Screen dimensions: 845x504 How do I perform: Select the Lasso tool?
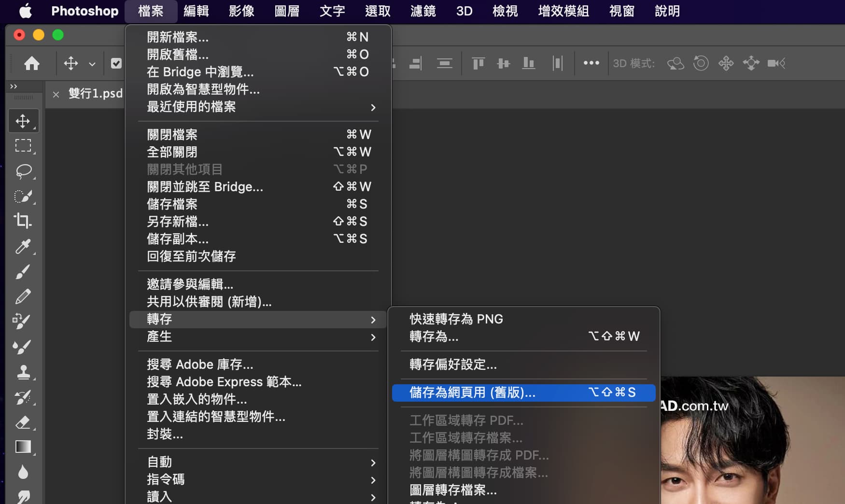[23, 171]
